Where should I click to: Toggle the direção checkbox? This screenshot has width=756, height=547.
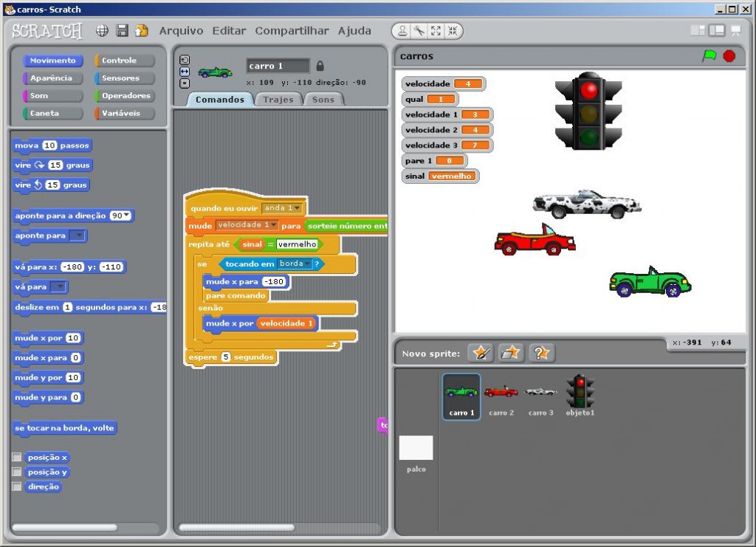click(16, 486)
